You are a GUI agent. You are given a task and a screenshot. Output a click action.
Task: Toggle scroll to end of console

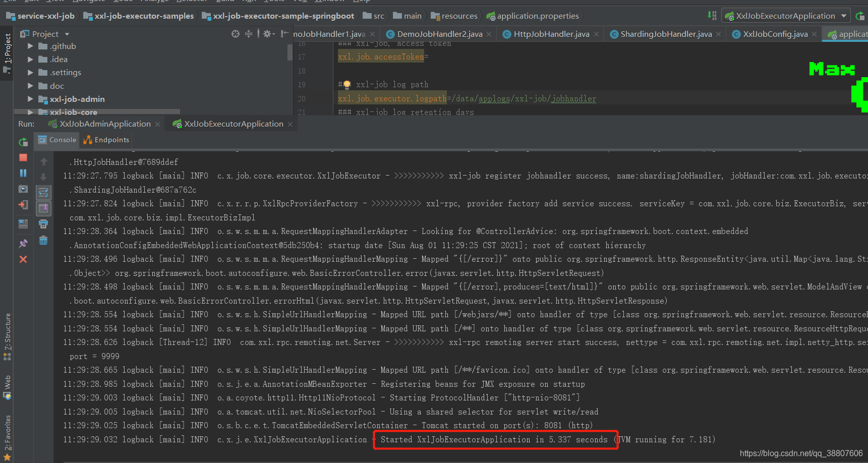point(44,208)
